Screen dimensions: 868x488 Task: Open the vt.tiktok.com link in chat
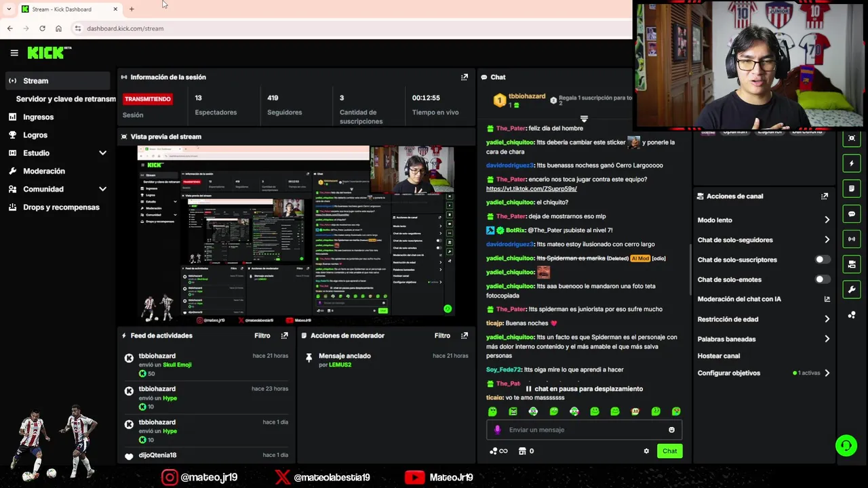pyautogui.click(x=531, y=189)
